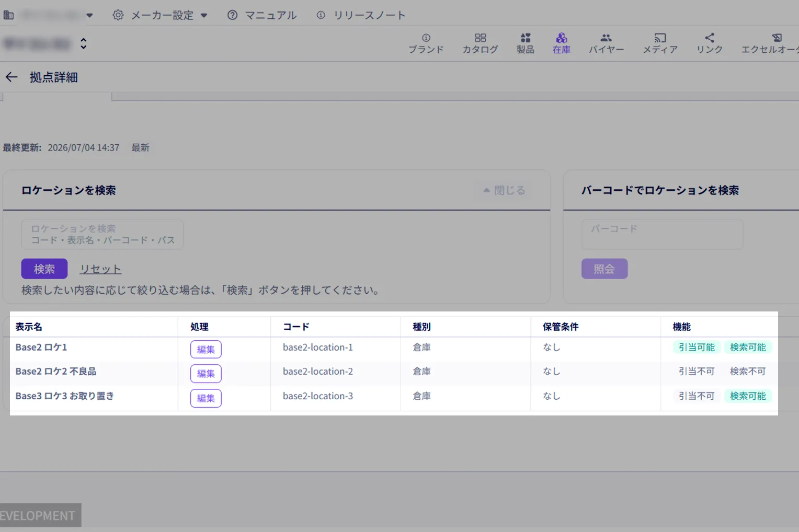Open the メディア section icon
Viewport: 799px width, 532px height.
660,38
